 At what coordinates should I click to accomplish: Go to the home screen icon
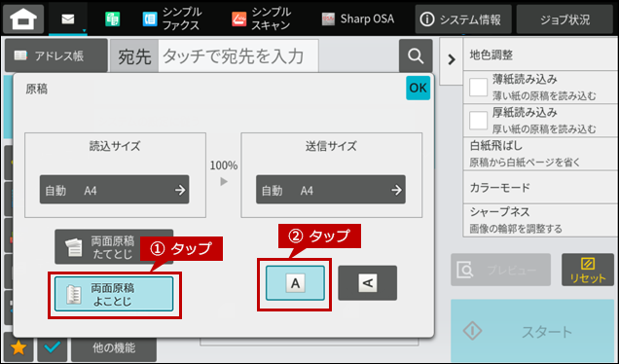pos(23,18)
